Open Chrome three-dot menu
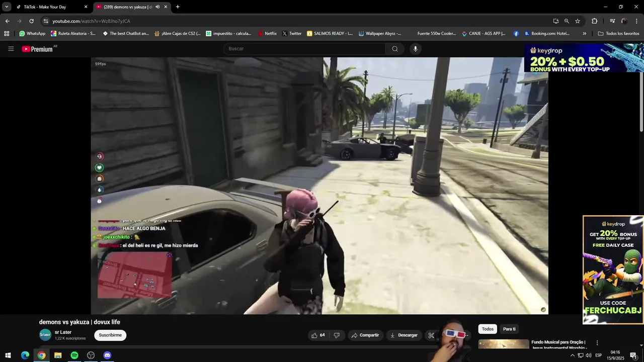 click(636, 21)
